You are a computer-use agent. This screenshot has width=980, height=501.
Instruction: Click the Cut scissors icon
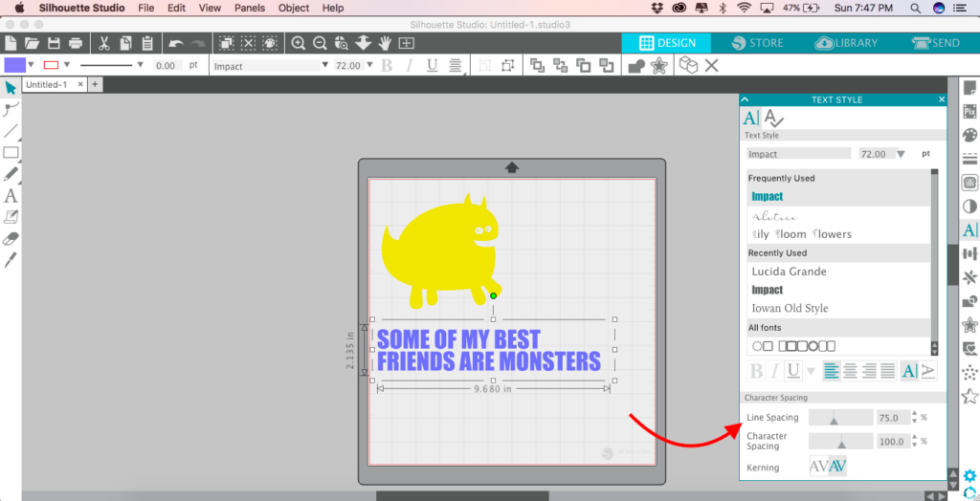pos(103,43)
